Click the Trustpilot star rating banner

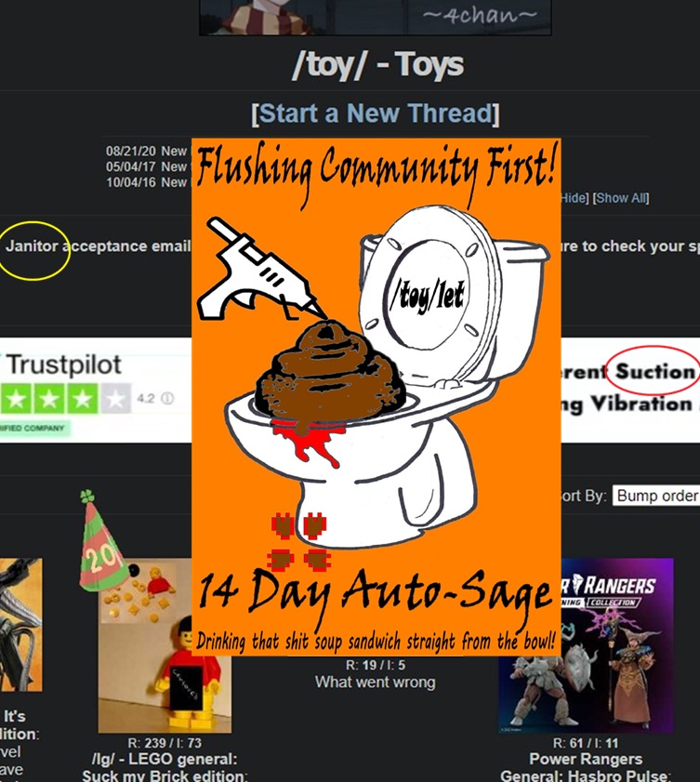pos(96,391)
